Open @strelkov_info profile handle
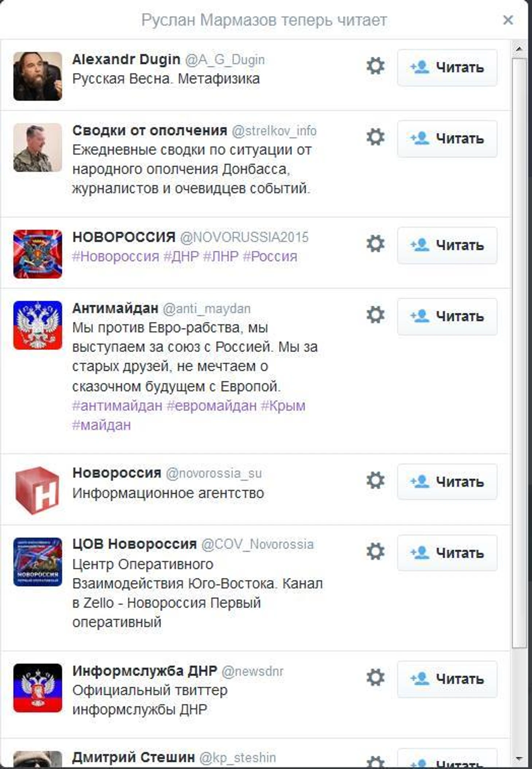Screen dimensions: 532x769 pyautogui.click(x=274, y=131)
